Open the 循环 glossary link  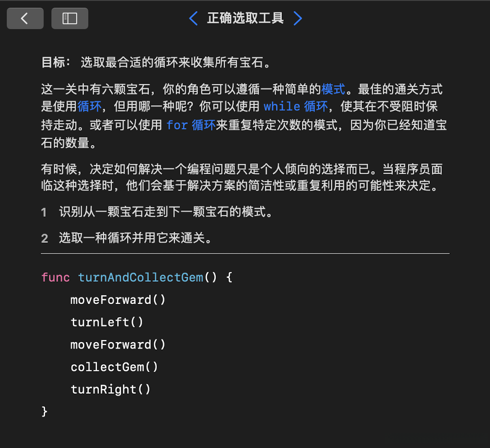pos(89,107)
